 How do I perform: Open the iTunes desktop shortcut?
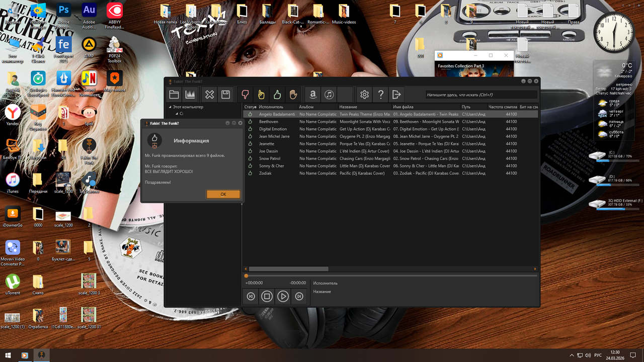13,184
